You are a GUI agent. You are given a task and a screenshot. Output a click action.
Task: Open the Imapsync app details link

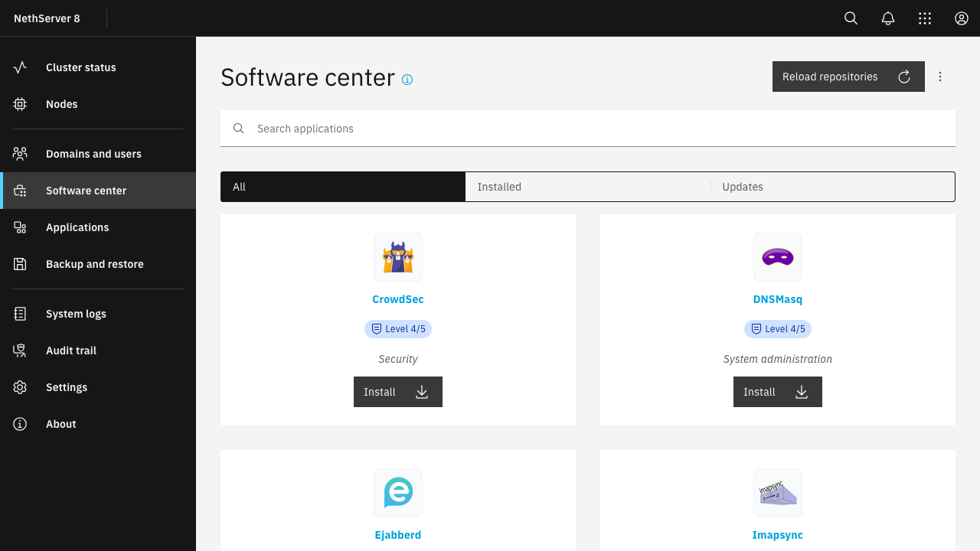click(x=778, y=535)
